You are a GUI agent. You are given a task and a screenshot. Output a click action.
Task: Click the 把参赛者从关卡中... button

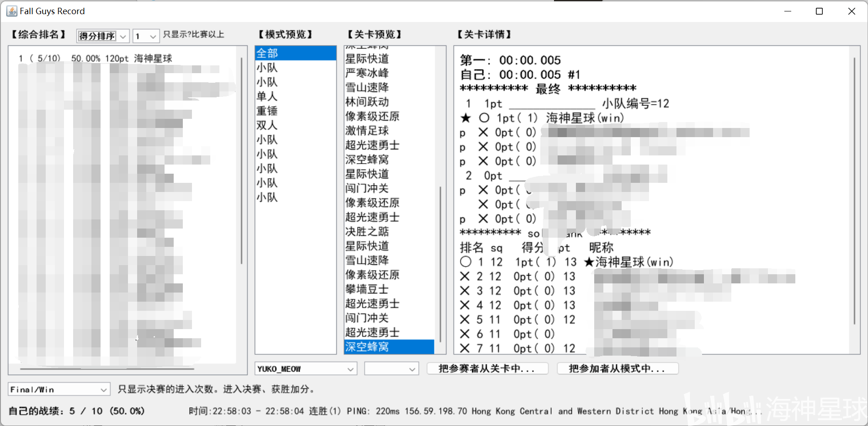tap(487, 368)
